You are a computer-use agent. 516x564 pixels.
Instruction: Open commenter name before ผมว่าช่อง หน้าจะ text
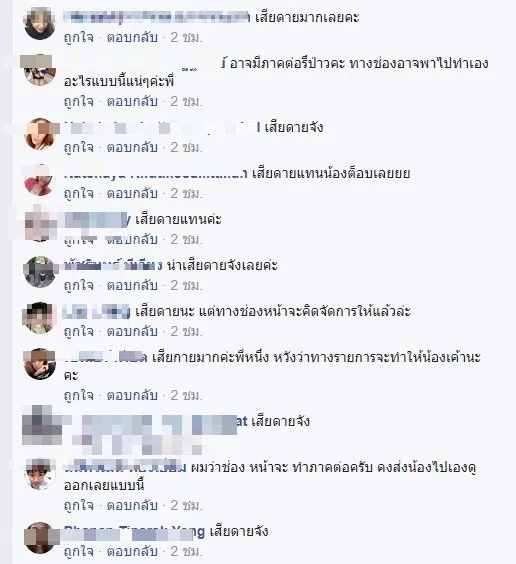[x=125, y=467]
